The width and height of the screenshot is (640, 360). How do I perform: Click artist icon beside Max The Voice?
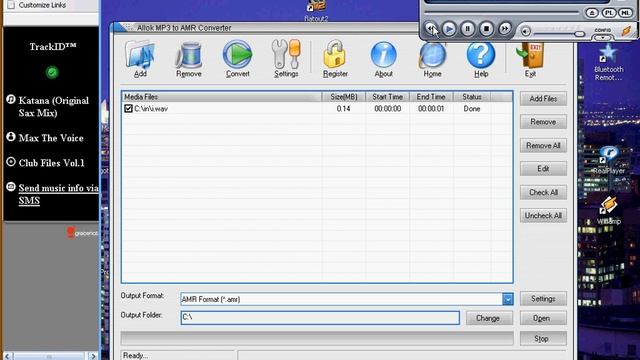click(11, 137)
